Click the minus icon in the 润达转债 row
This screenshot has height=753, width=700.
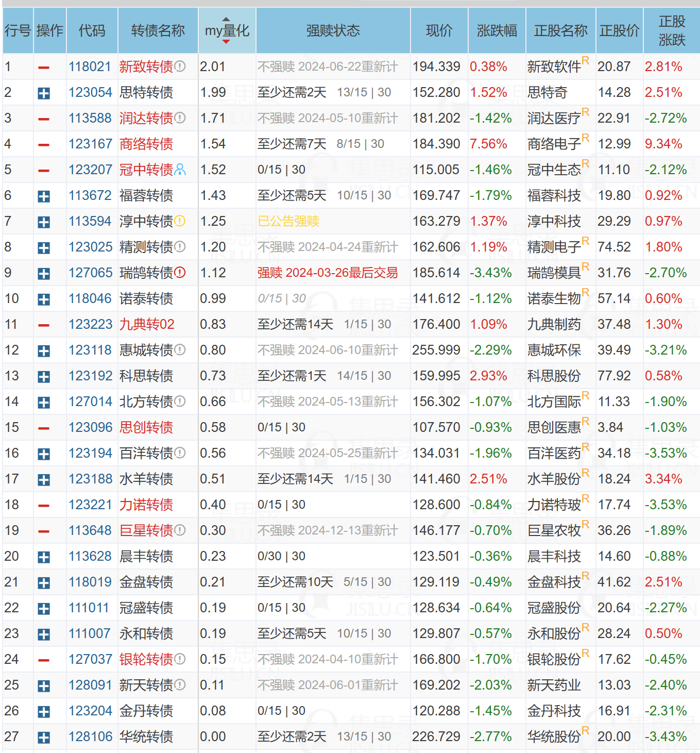pyautogui.click(x=44, y=119)
